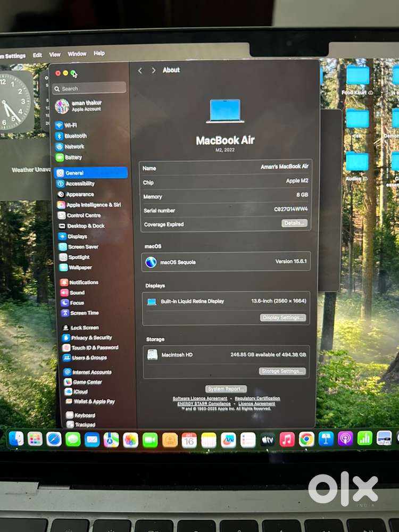
Task: Click the Storage Settings button
Action: pos(282,371)
